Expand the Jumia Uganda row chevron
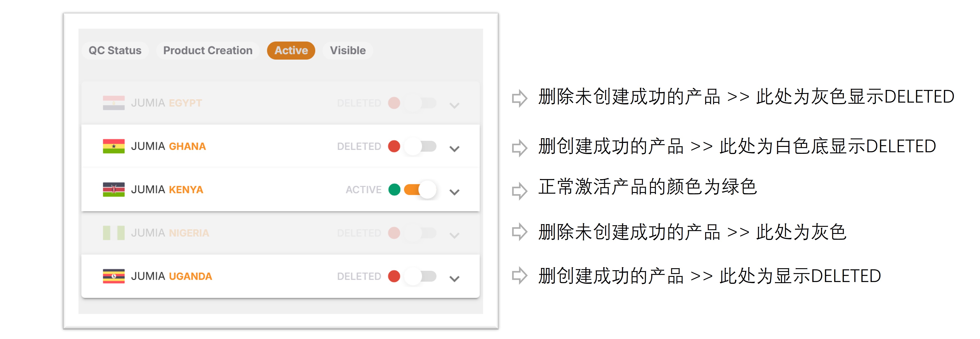 [454, 279]
